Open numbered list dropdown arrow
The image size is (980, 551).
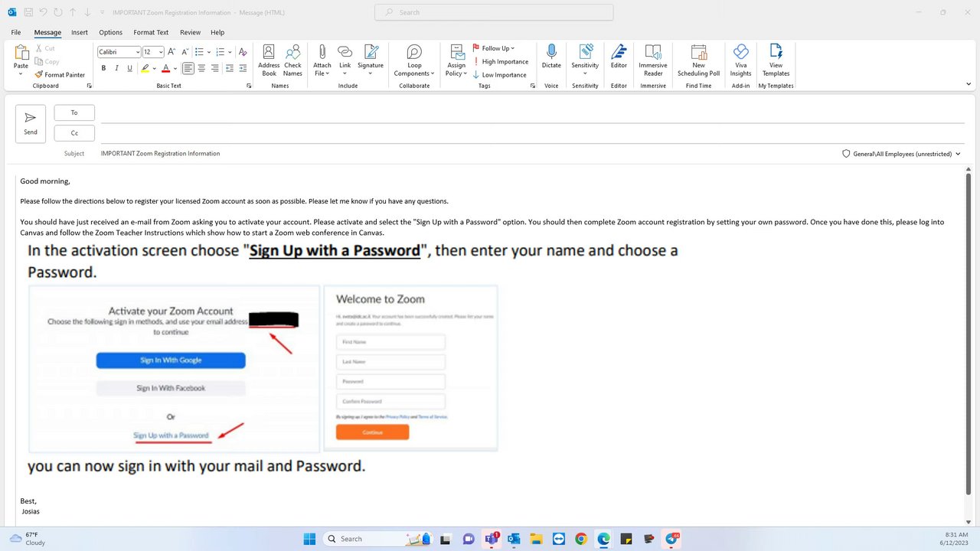tap(230, 52)
